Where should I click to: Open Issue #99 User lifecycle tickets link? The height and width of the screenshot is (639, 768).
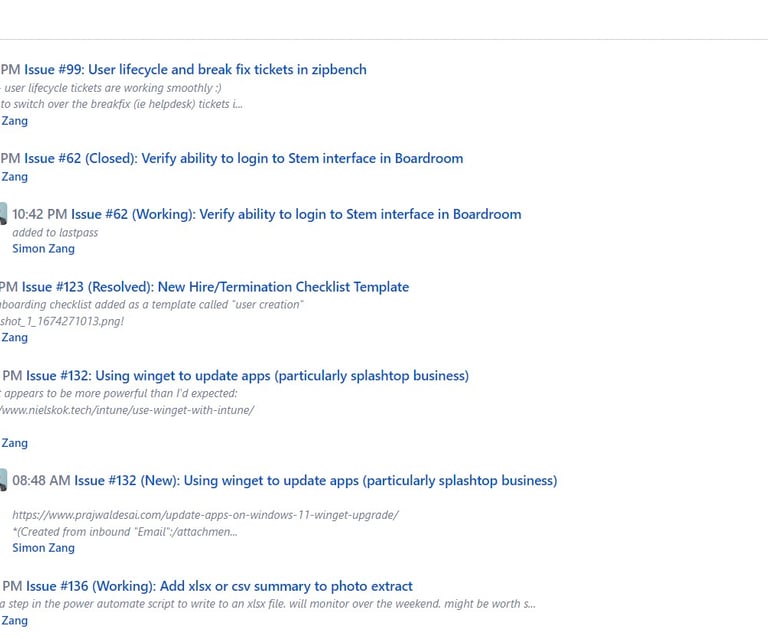(x=195, y=70)
